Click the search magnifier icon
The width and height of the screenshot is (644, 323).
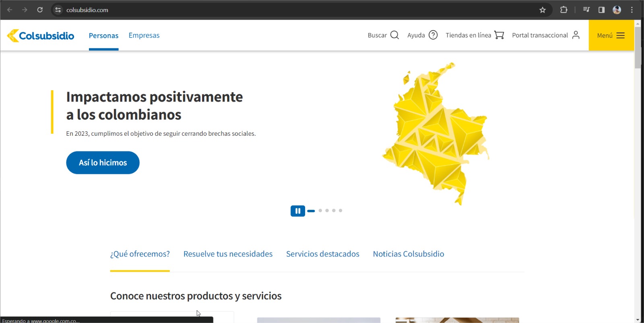click(x=394, y=35)
